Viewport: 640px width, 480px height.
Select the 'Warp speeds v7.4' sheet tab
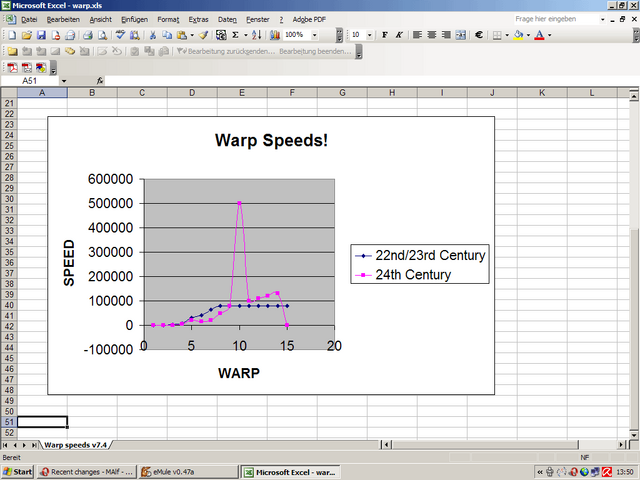coord(76,445)
